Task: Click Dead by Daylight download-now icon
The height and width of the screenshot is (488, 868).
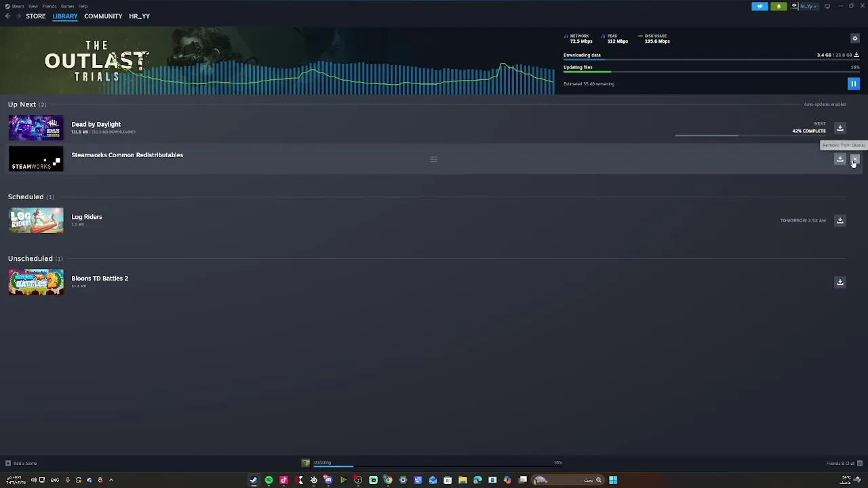Action: pos(840,128)
